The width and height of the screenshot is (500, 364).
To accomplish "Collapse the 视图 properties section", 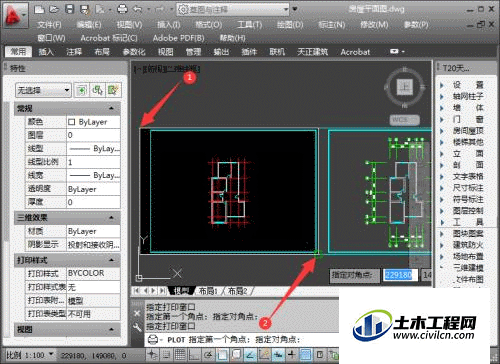I will coord(111,329).
